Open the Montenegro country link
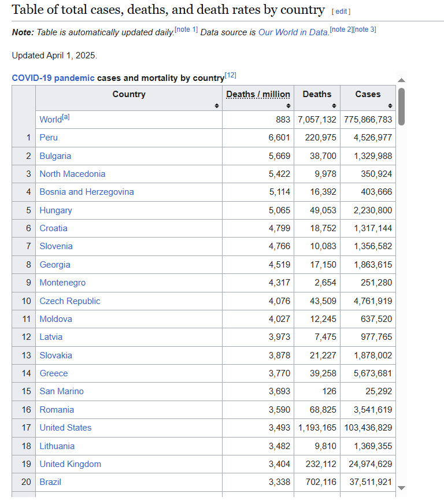The height and width of the screenshot is (504, 444). 62,283
